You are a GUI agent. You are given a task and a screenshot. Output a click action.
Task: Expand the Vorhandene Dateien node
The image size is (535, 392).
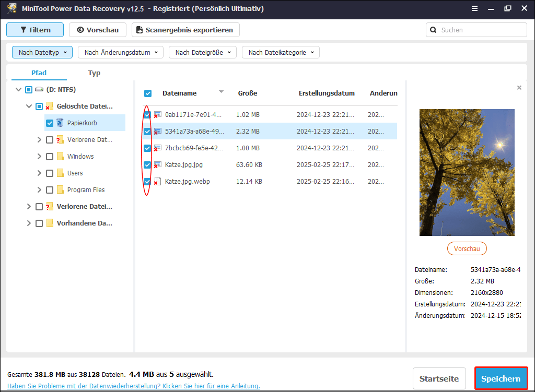29,223
